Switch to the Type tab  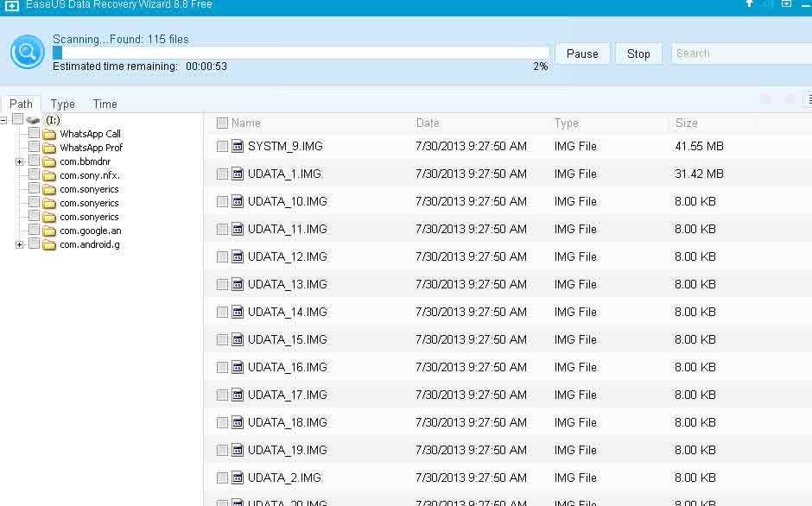coord(62,104)
